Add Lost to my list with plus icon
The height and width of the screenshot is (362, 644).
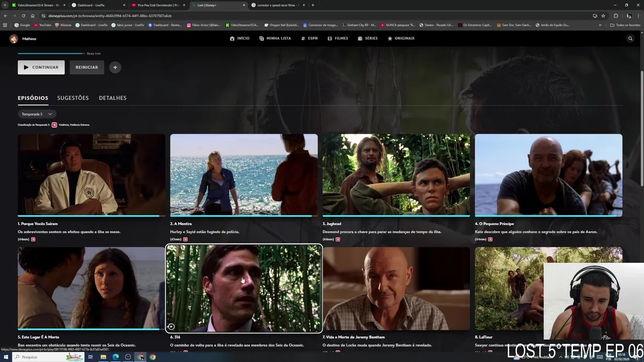115,67
